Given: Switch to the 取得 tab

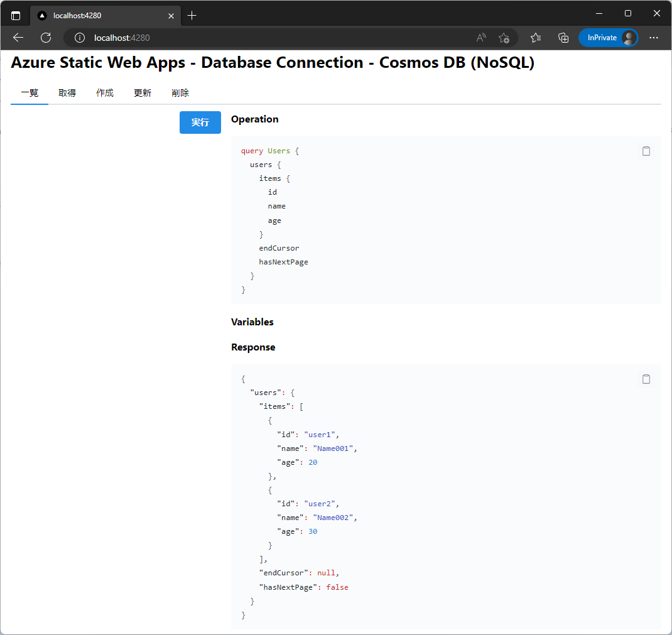Looking at the screenshot, I should click(x=67, y=93).
